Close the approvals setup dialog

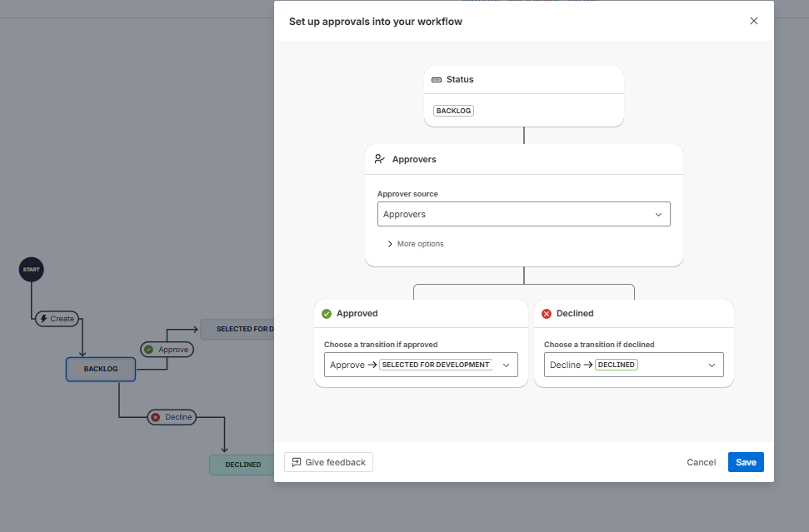754,21
